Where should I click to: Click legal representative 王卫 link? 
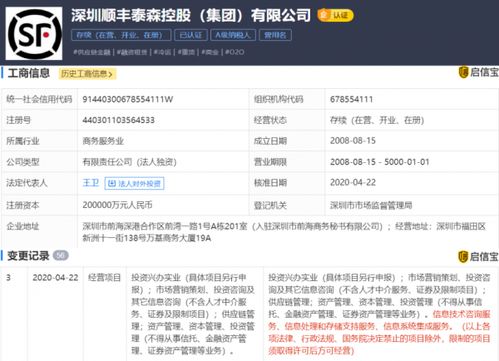coord(91,183)
